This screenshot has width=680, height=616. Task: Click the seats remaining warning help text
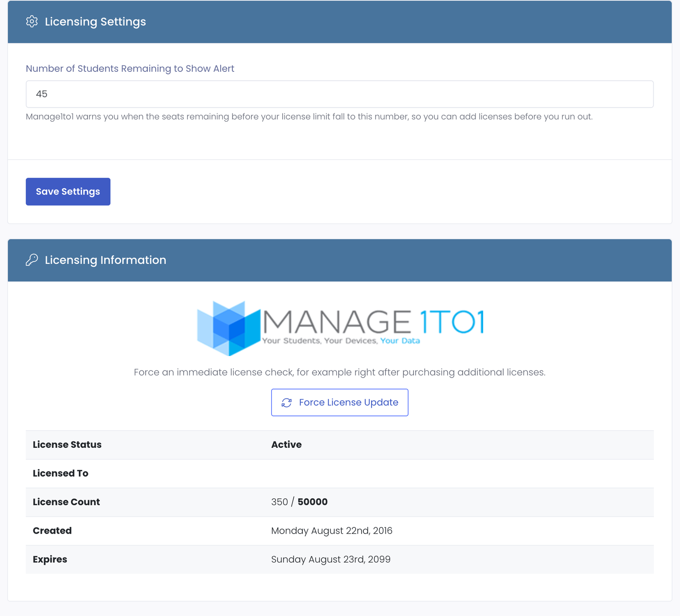pyautogui.click(x=309, y=116)
